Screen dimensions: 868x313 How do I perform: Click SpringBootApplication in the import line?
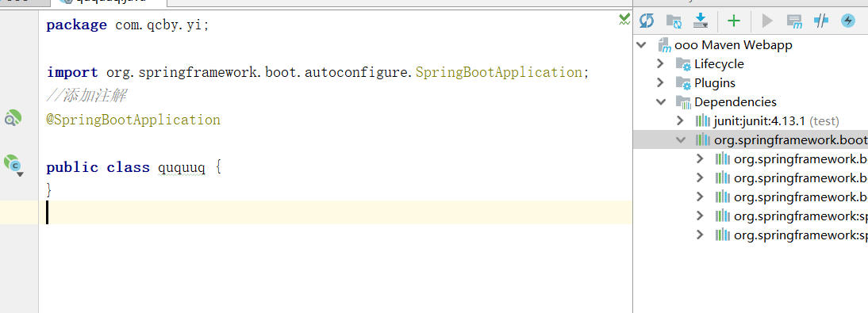coord(498,72)
